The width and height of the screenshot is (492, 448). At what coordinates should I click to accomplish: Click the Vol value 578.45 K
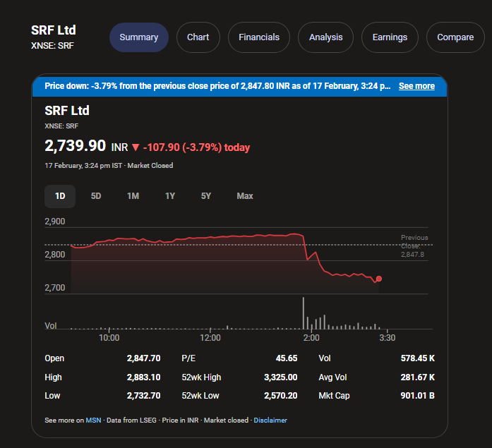418,358
